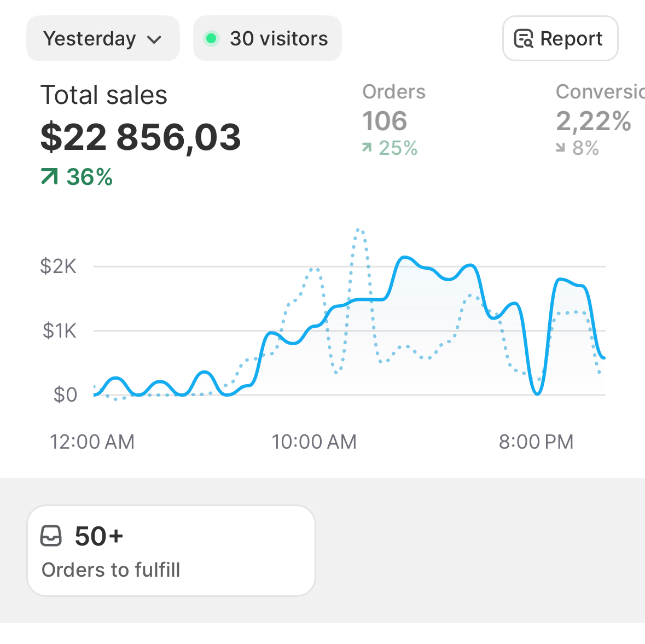Click the chevron beside Yesterday
Screen dimensions: 645x644
[x=154, y=39]
